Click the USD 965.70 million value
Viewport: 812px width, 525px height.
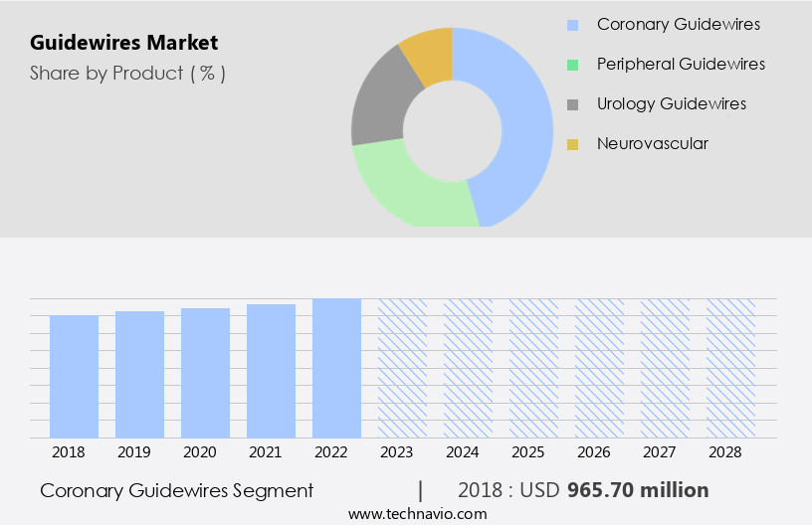click(638, 490)
